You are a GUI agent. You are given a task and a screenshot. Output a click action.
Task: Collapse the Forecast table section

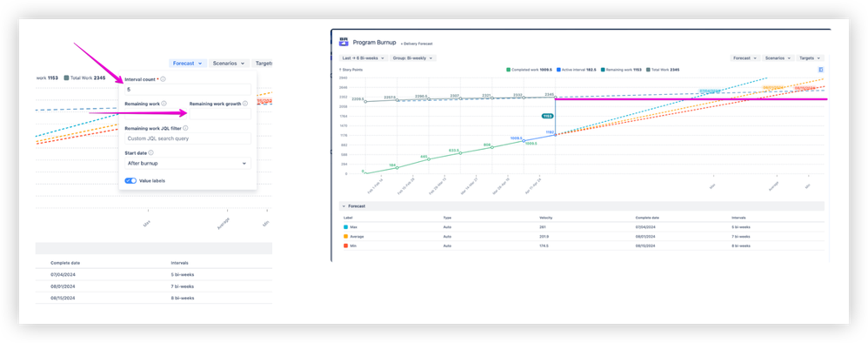(x=344, y=206)
